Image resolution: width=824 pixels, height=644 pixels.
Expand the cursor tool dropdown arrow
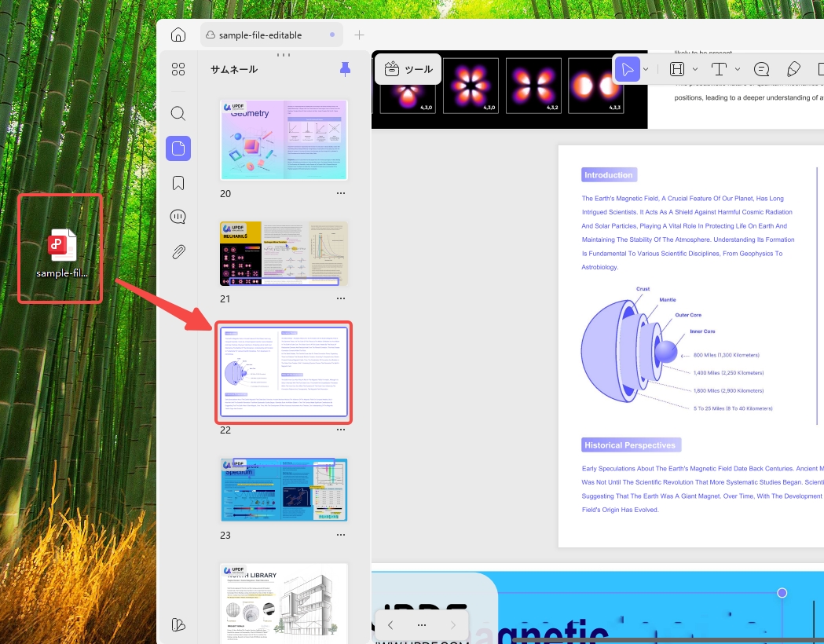(x=646, y=69)
